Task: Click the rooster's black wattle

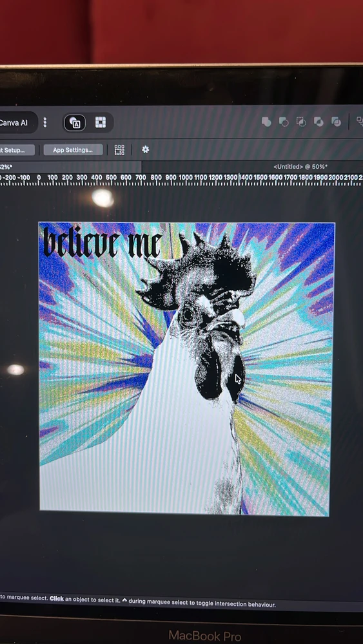Action: (210, 370)
